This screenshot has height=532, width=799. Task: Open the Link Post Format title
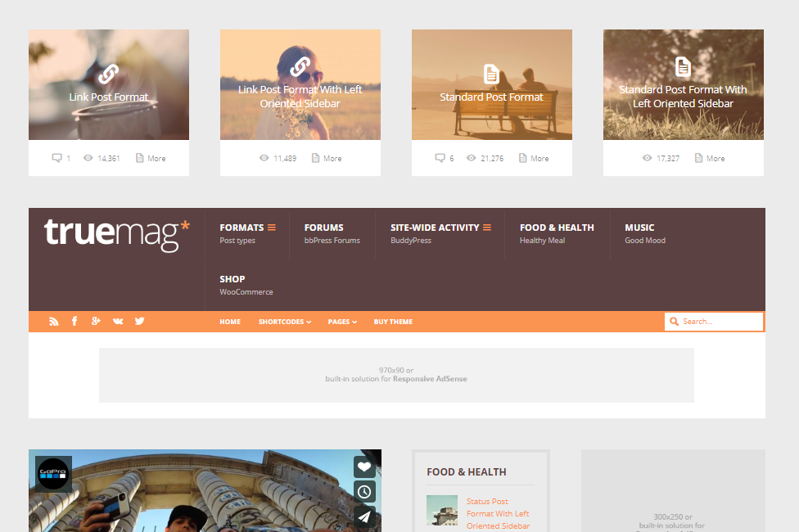point(109,97)
